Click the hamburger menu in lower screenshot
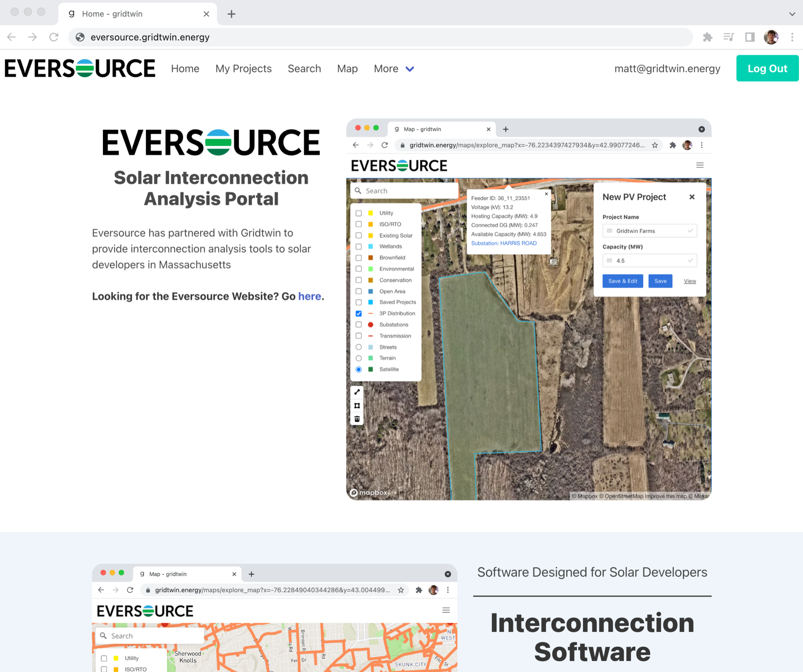 click(x=446, y=610)
